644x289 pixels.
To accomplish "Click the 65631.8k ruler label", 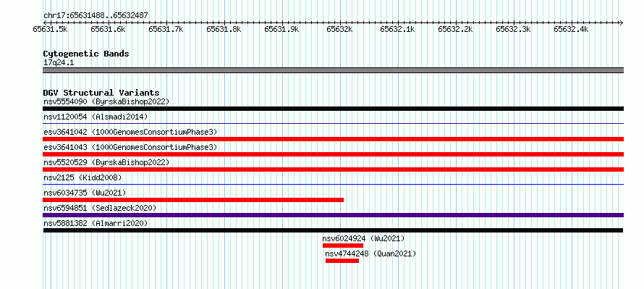I will click(x=224, y=29).
